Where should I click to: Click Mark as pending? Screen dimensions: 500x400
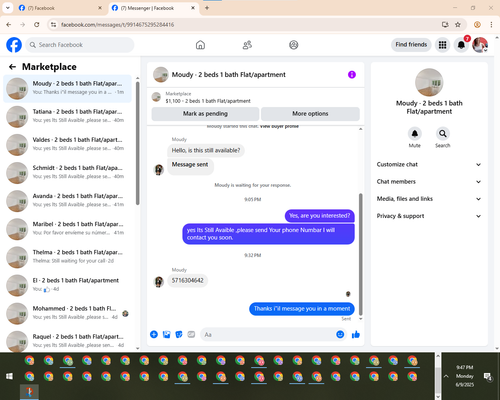pos(205,114)
